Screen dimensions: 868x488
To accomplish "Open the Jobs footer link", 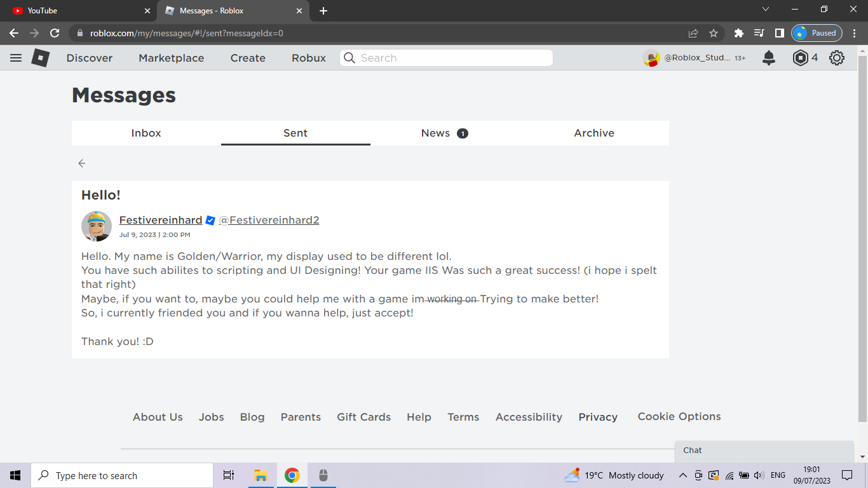I will pyautogui.click(x=212, y=417).
